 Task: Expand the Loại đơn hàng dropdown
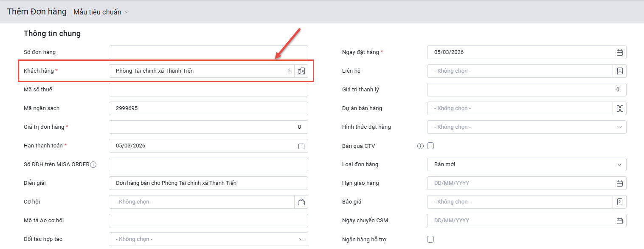click(x=526, y=164)
